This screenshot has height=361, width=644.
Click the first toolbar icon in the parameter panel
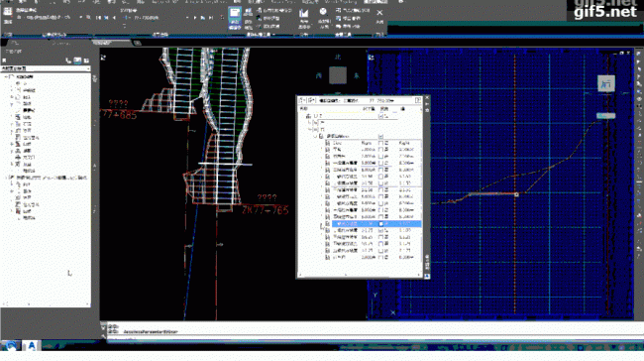302,100
